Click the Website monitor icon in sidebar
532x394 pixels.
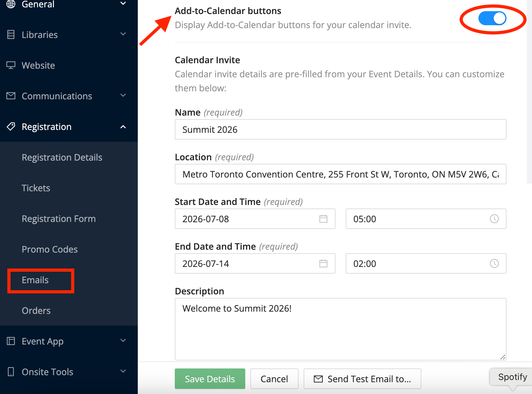[11, 65]
